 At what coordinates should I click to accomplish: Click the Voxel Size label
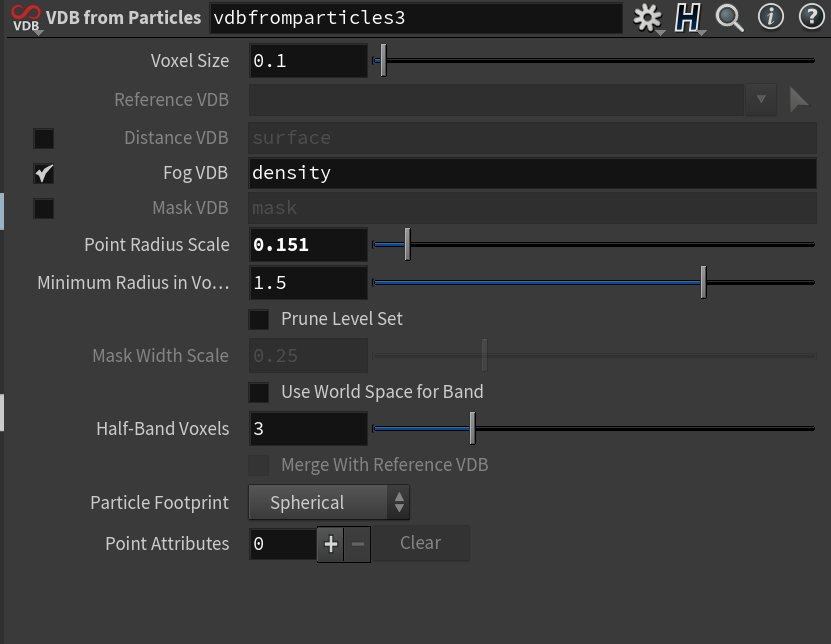click(x=190, y=61)
